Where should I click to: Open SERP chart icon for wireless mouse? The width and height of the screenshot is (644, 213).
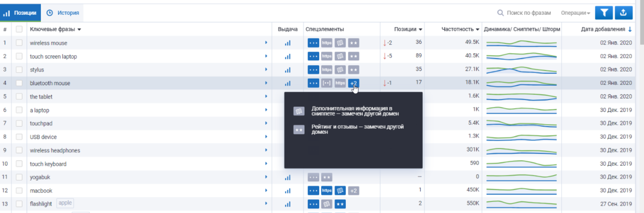[x=288, y=43]
